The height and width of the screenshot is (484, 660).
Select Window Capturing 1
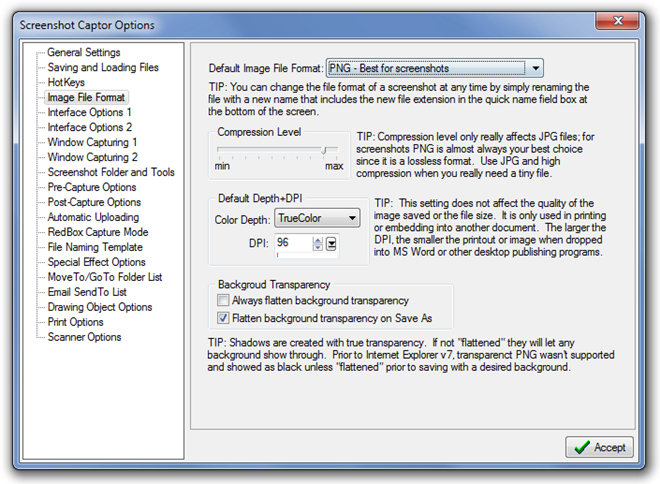92,142
